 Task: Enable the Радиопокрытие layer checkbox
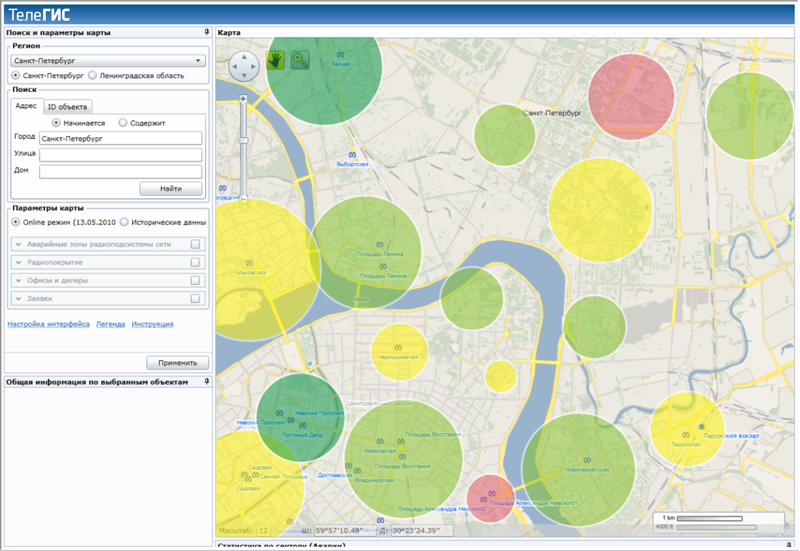195,262
